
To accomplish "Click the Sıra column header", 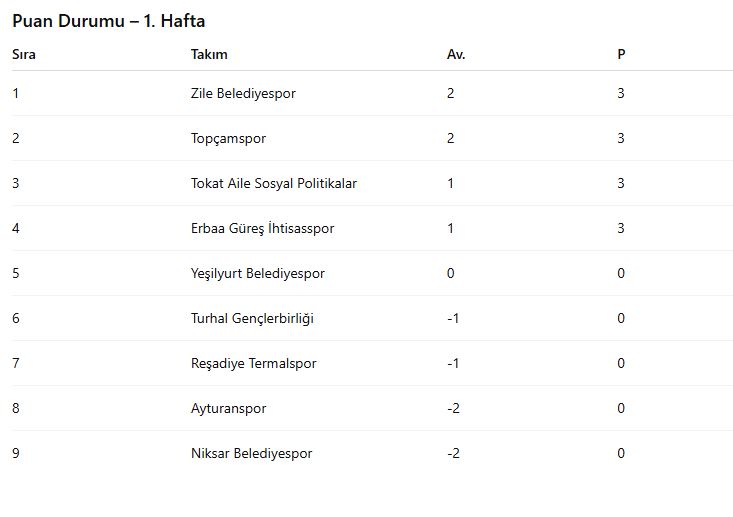I will click(24, 54).
